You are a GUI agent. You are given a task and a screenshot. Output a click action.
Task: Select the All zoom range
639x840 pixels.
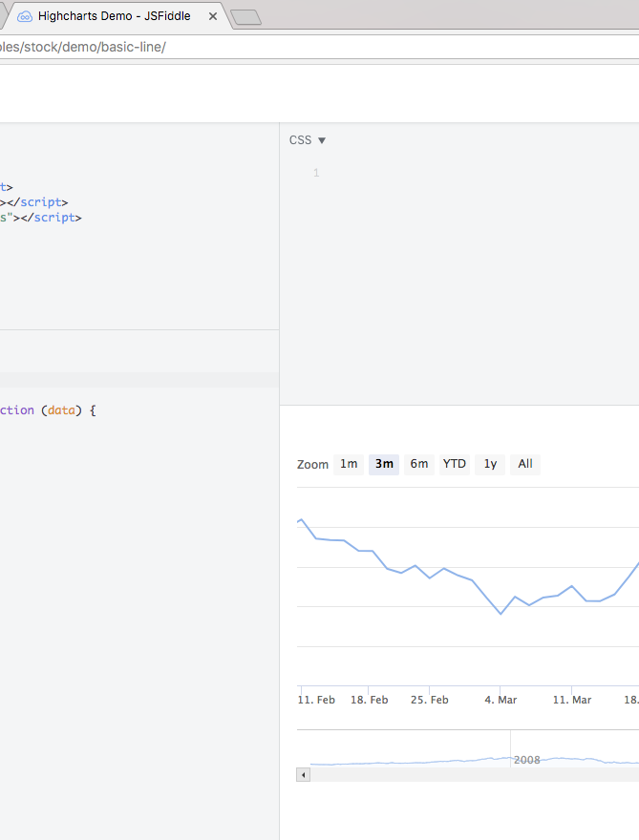(x=524, y=464)
